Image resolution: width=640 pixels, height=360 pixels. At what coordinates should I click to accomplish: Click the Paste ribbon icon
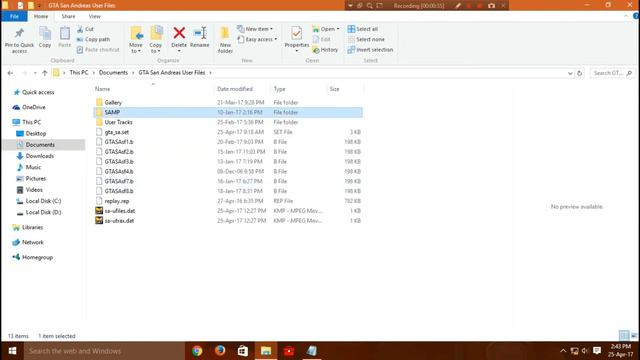coord(64,38)
